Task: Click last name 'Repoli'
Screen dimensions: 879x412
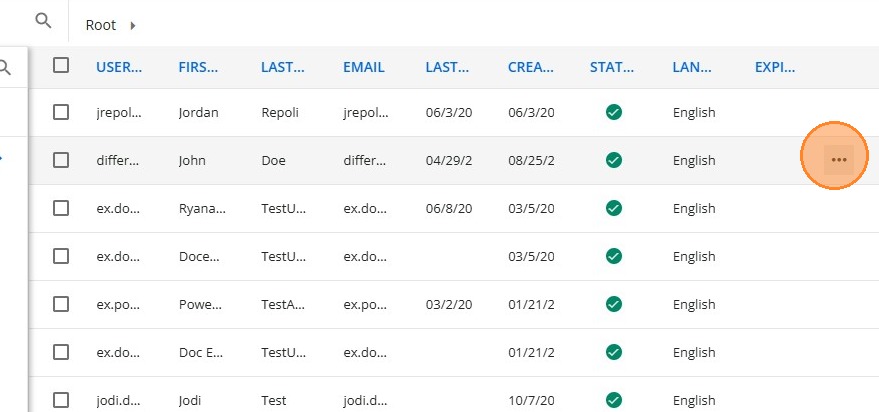Action: [x=280, y=113]
